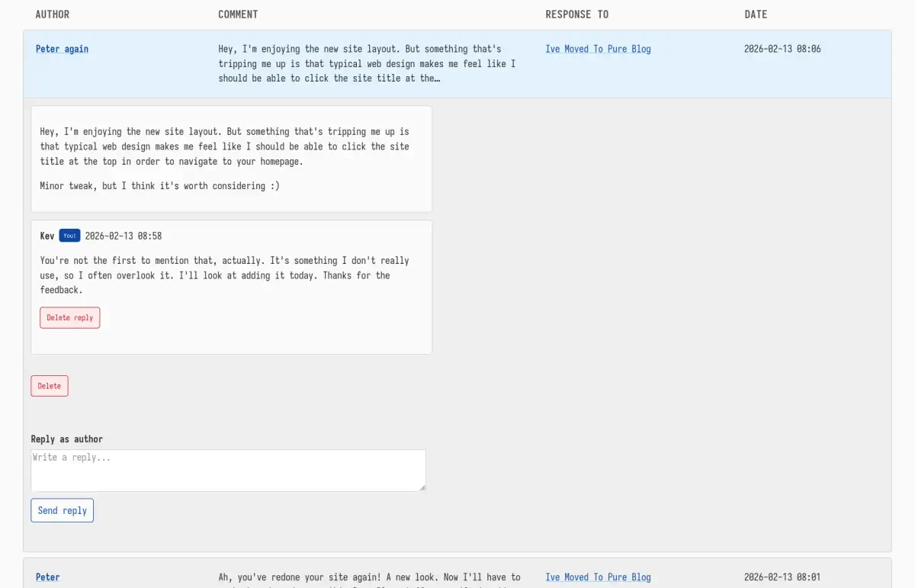Click the DATE column header
This screenshot has width=915, height=588.
pyautogui.click(x=756, y=14)
